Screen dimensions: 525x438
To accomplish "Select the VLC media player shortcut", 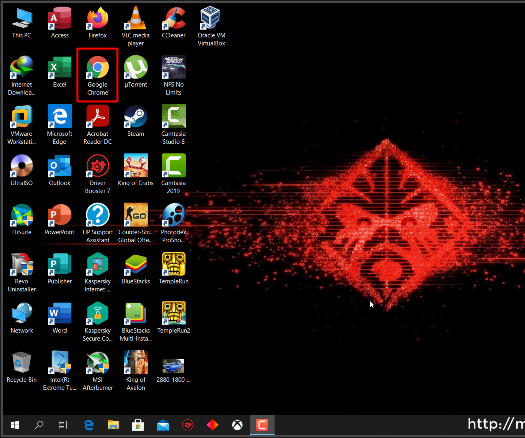I will tap(136, 27).
